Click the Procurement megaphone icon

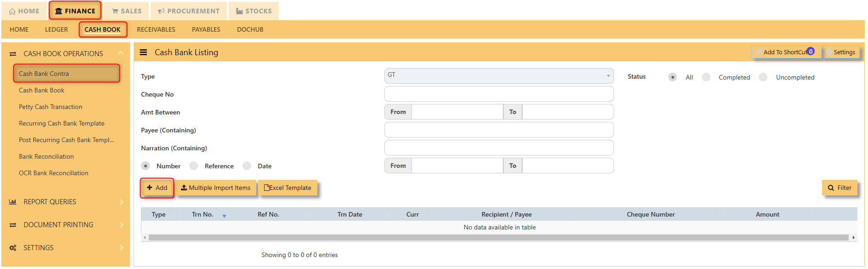click(161, 11)
